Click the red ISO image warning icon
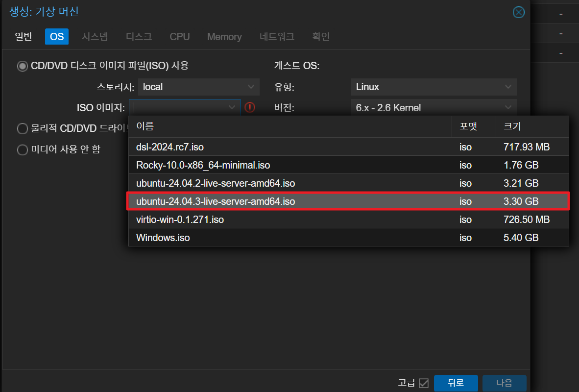This screenshot has width=579, height=392. pos(250,107)
